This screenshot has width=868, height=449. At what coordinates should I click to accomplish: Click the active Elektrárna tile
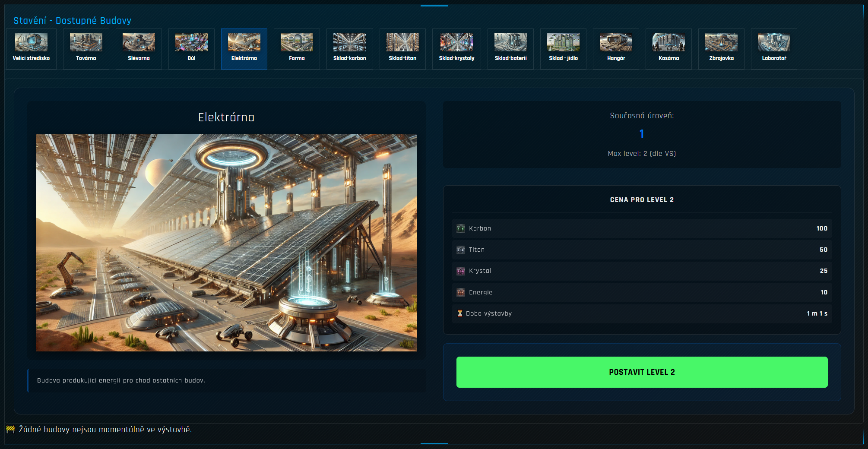[x=244, y=48]
